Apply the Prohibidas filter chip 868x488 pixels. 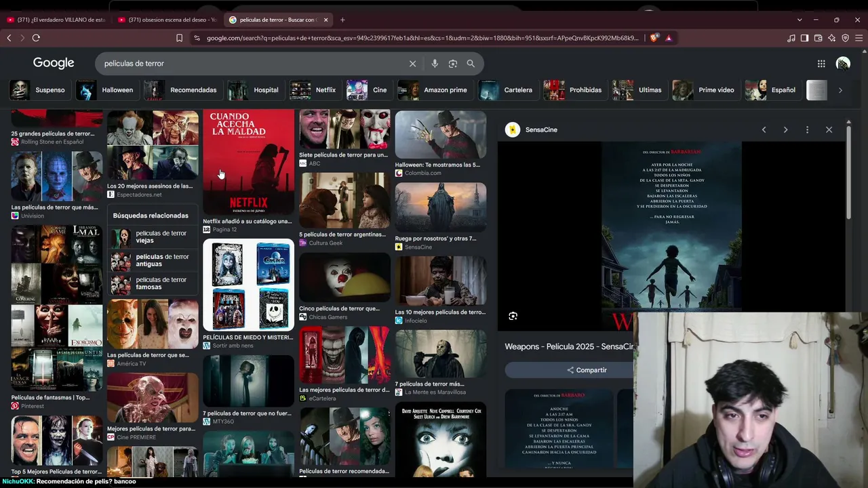574,90
